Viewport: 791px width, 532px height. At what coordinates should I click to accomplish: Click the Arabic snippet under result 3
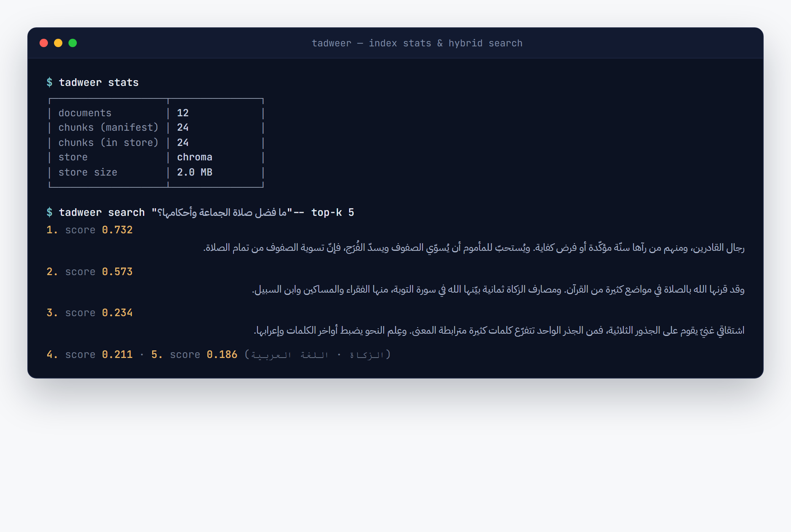click(499, 331)
